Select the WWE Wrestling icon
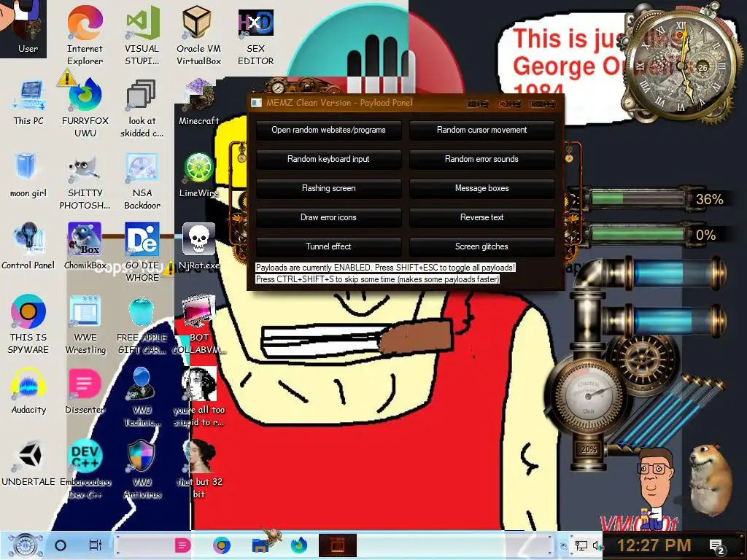This screenshot has width=747, height=560. [85, 324]
